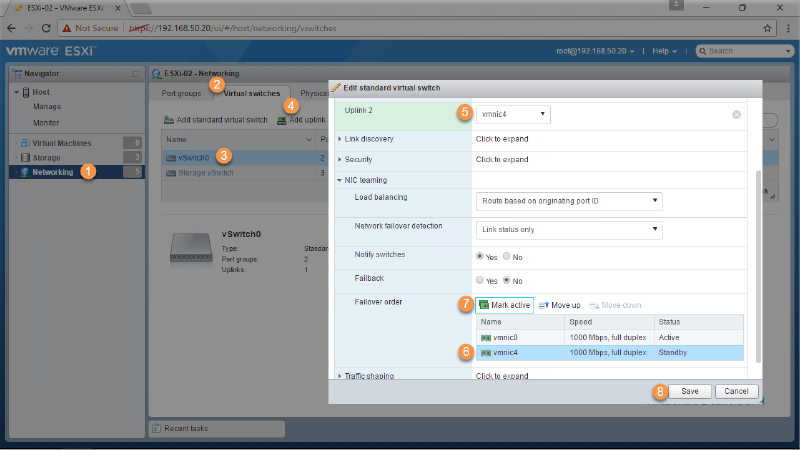This screenshot has height=450, width=800.
Task: Click the Save button
Action: click(x=690, y=391)
